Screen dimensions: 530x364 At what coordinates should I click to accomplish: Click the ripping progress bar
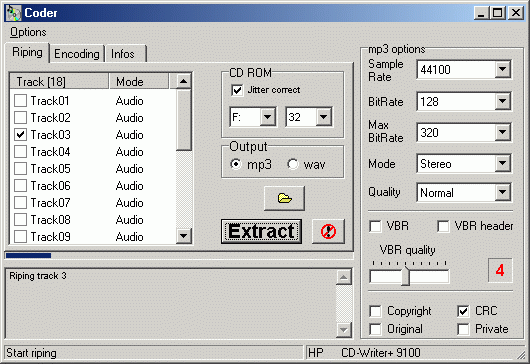179,256
